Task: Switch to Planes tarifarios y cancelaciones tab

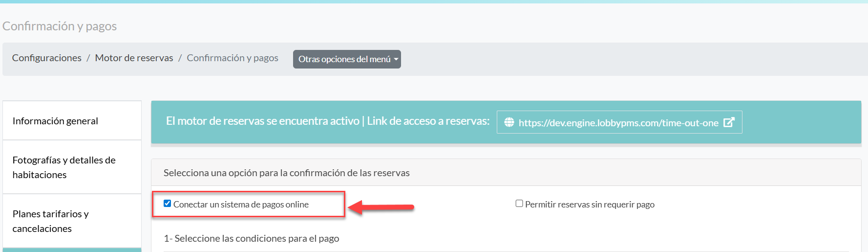Action: [x=51, y=221]
